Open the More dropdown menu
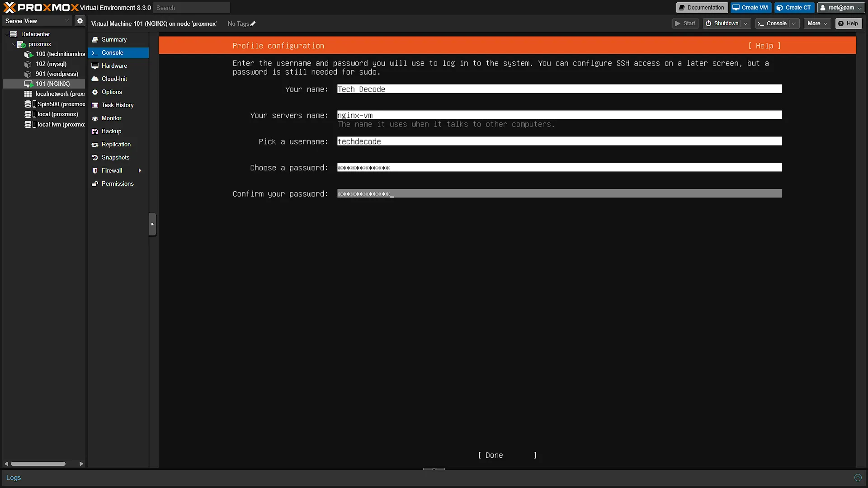The width and height of the screenshot is (868, 488). pos(817,23)
